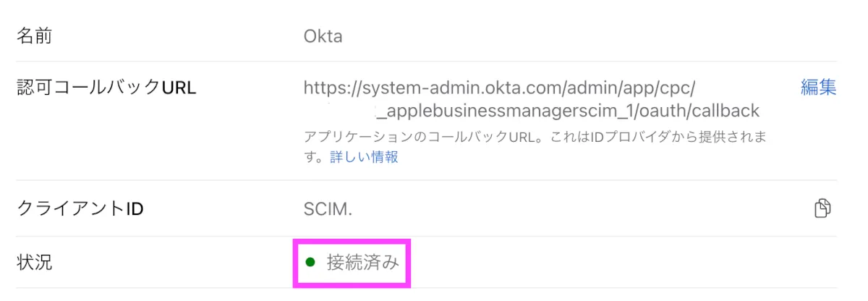The image size is (868, 301).
Task: Select the SCIM. client ID value
Action: 328,209
